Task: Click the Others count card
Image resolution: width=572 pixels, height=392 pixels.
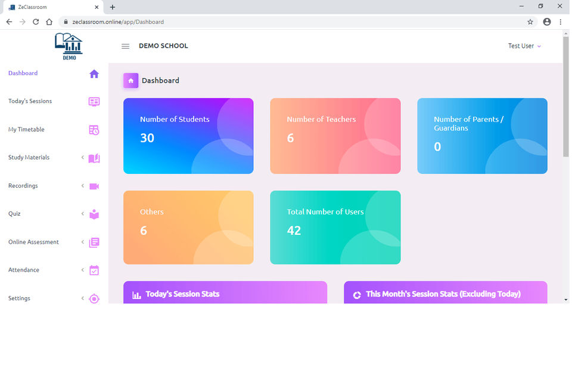Action: 188,227
